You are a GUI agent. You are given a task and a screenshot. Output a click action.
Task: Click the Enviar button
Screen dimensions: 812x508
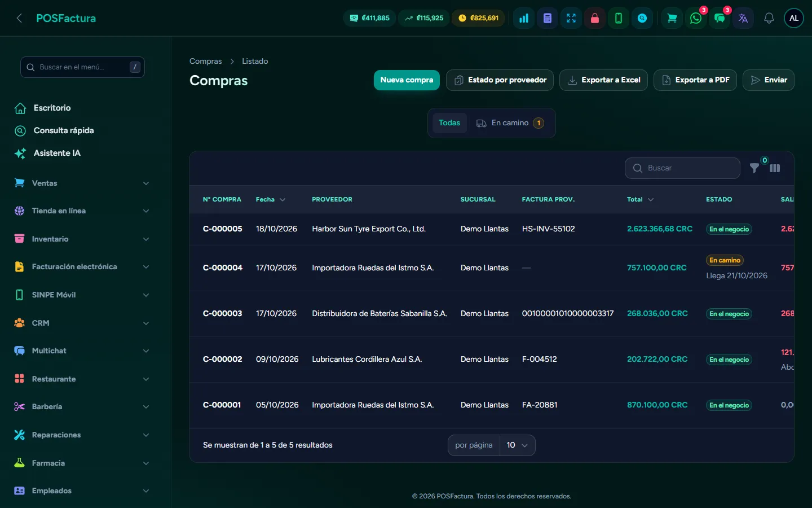click(769, 80)
